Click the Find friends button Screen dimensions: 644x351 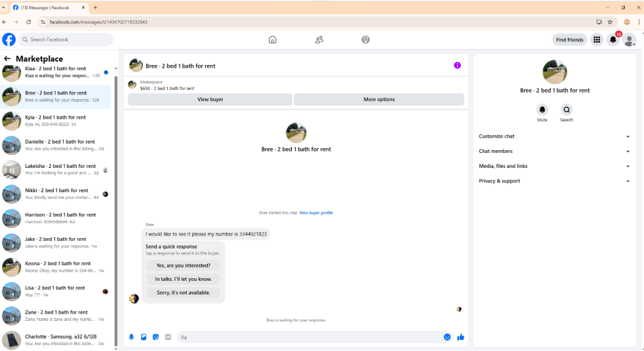click(569, 39)
